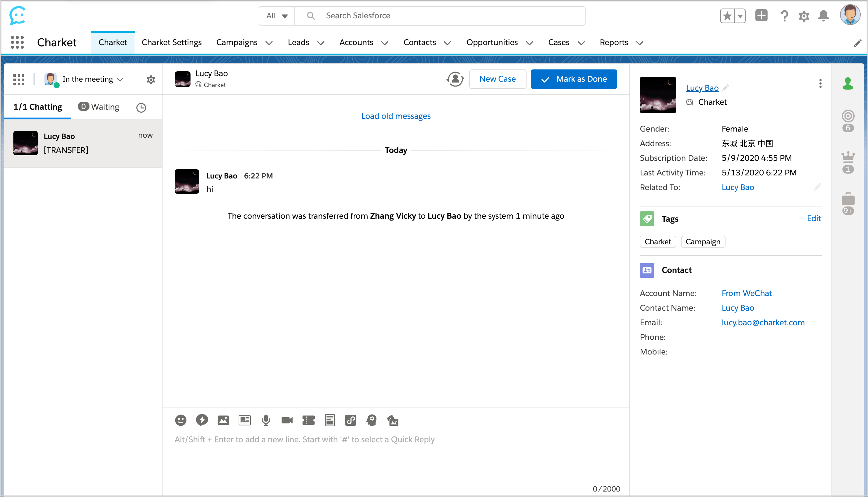The image size is (868, 497).
Task: Open Setup gear icon in header
Action: click(x=804, y=16)
